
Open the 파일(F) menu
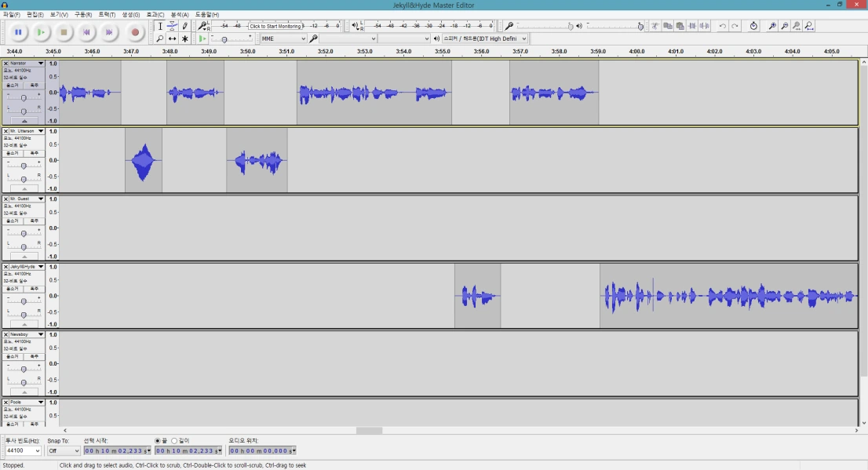click(12, 14)
